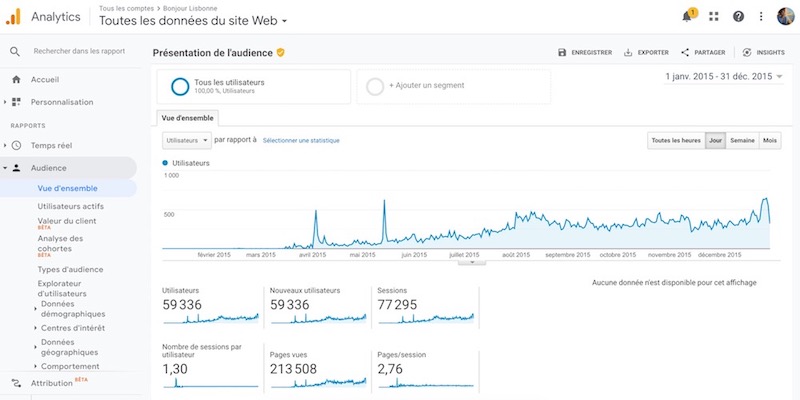Click the Sélectionner une statistique link
The height and width of the screenshot is (400, 800).
click(301, 141)
